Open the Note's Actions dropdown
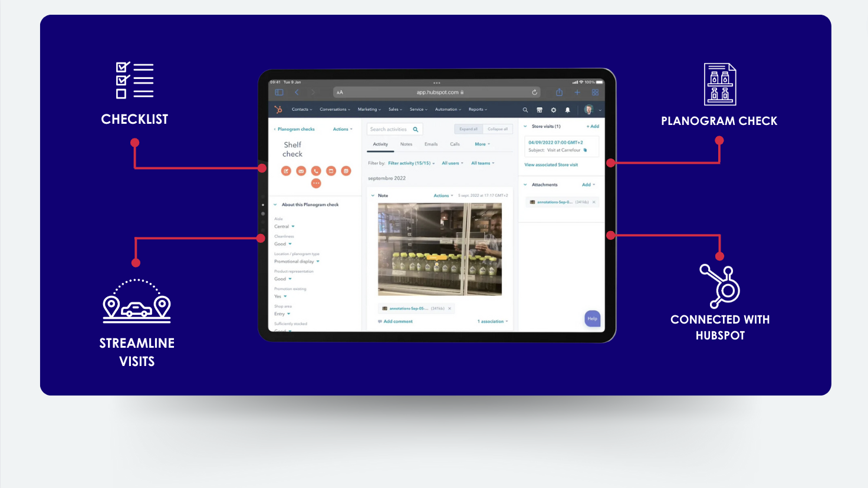The width and height of the screenshot is (868, 488). pos(443,196)
